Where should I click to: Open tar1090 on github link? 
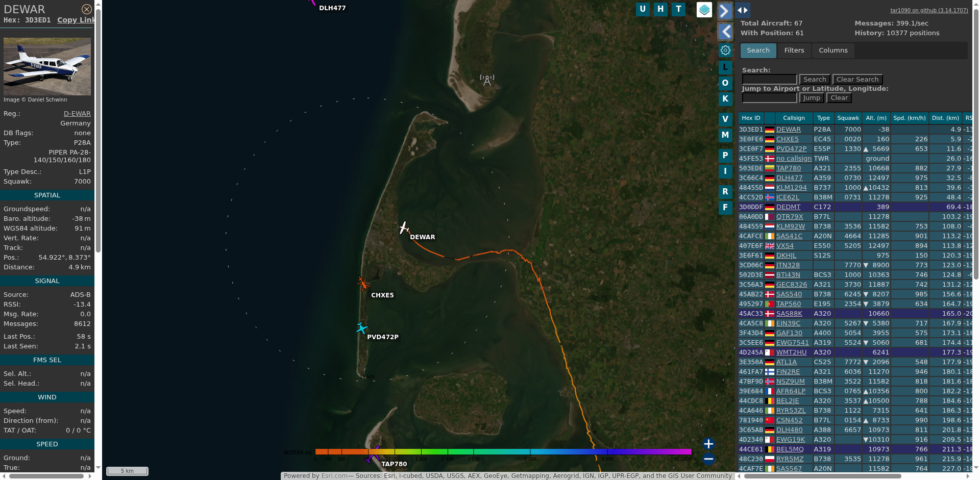point(929,10)
